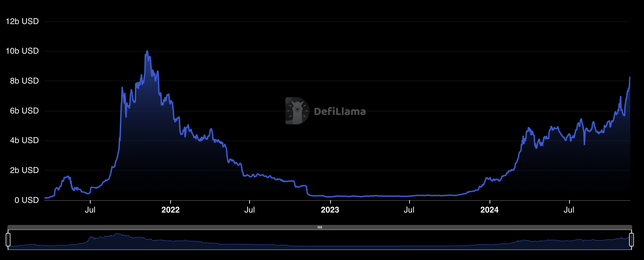Image resolution: width=644 pixels, height=260 pixels.
Task: Click the 8b USD axis label
Action: pos(24,81)
